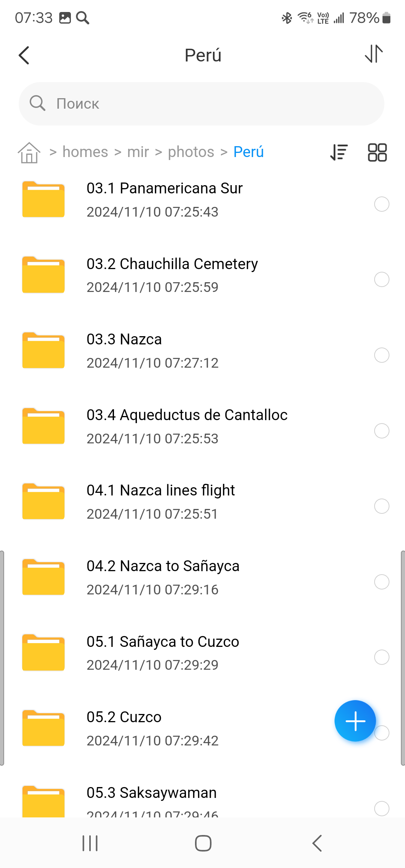Open the 04.1 Nazca lines flight folder icon
The image size is (405, 868).
point(43,501)
